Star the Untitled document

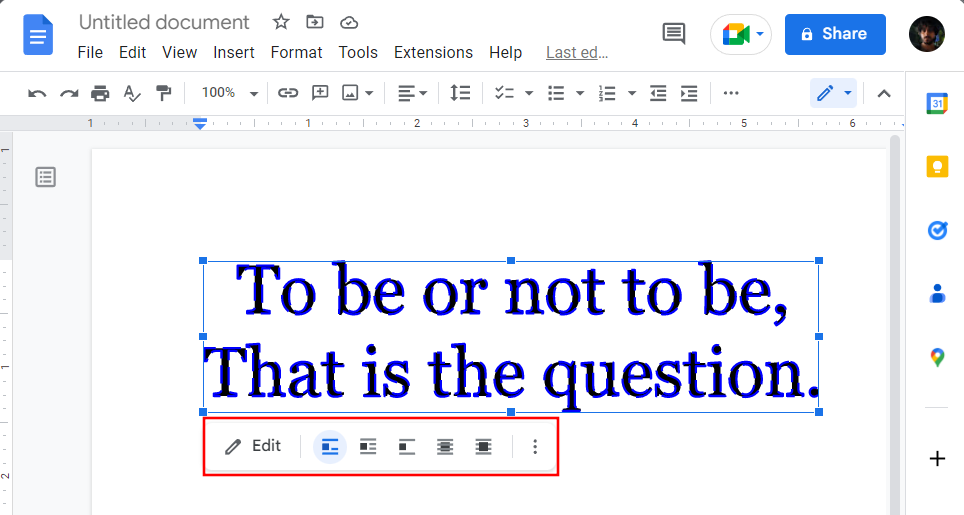point(281,22)
